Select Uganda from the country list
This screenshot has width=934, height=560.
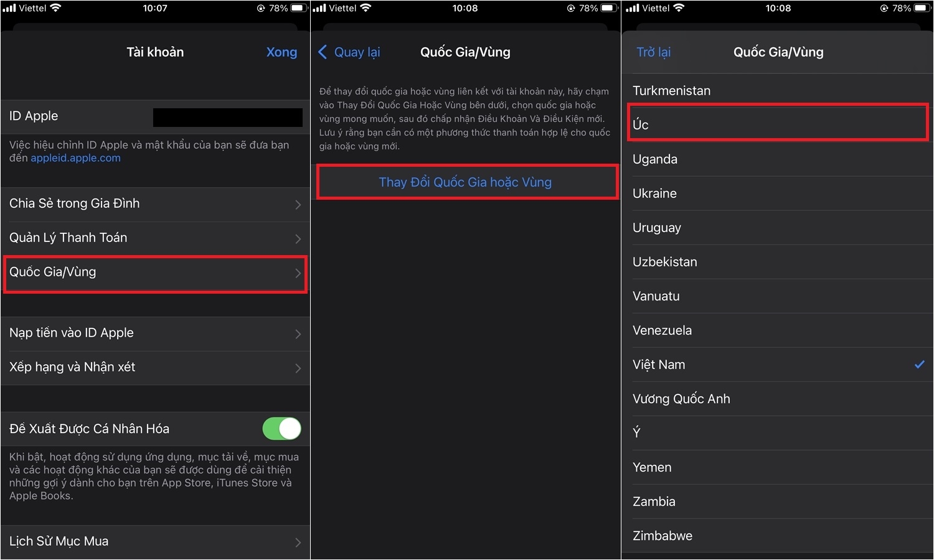tap(777, 159)
